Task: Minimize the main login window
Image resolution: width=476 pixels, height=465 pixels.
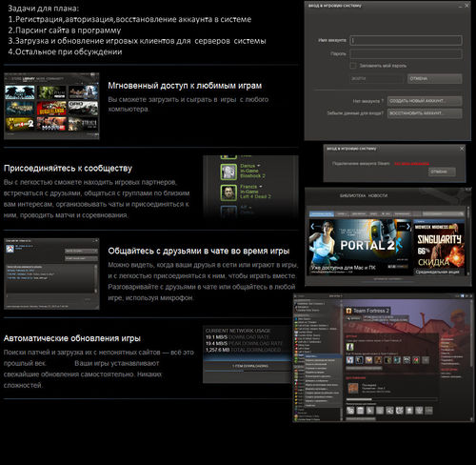Action: 460,6
